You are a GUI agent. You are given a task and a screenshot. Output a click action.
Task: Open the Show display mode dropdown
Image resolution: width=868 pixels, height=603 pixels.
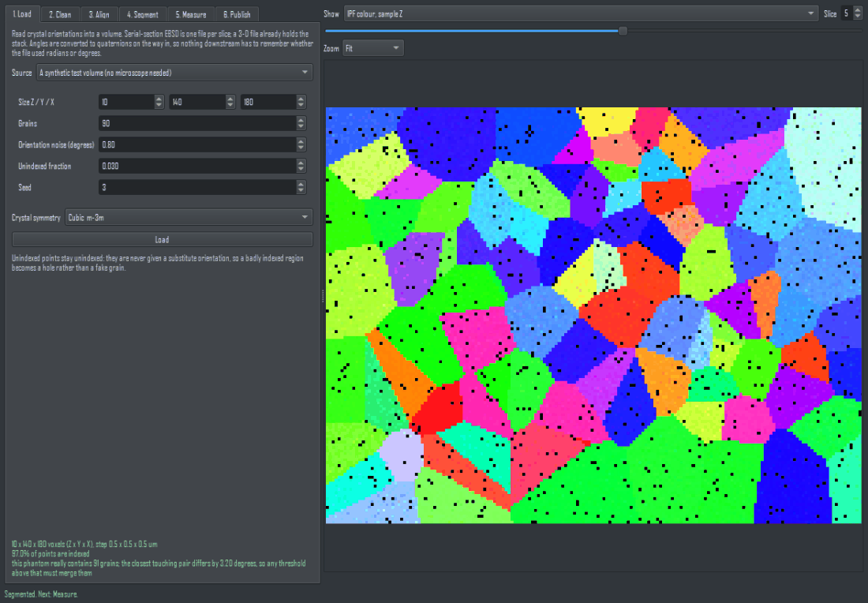[581, 14]
